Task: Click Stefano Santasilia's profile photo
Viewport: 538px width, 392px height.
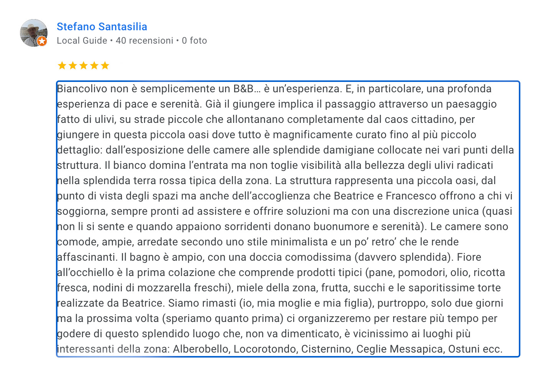Action: (x=34, y=33)
